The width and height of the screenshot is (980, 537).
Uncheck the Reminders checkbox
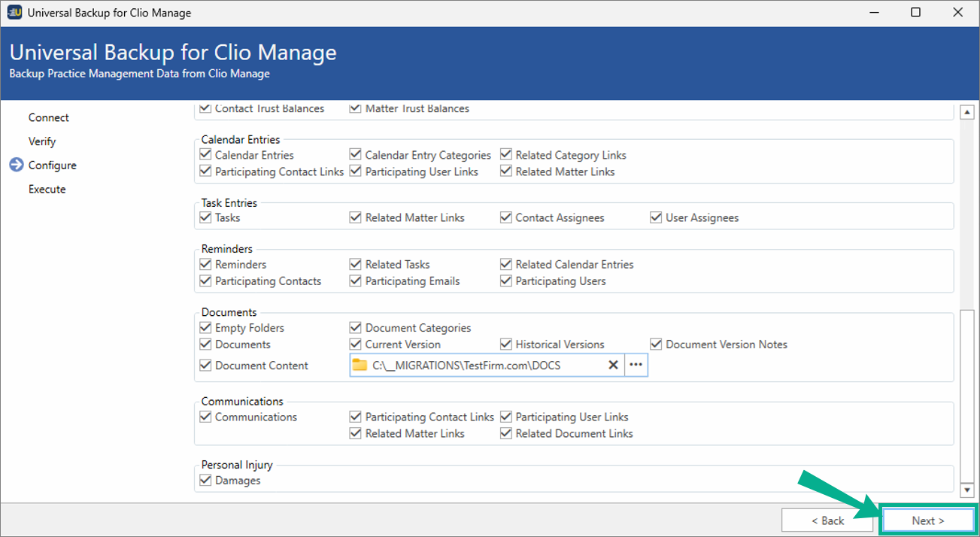205,264
